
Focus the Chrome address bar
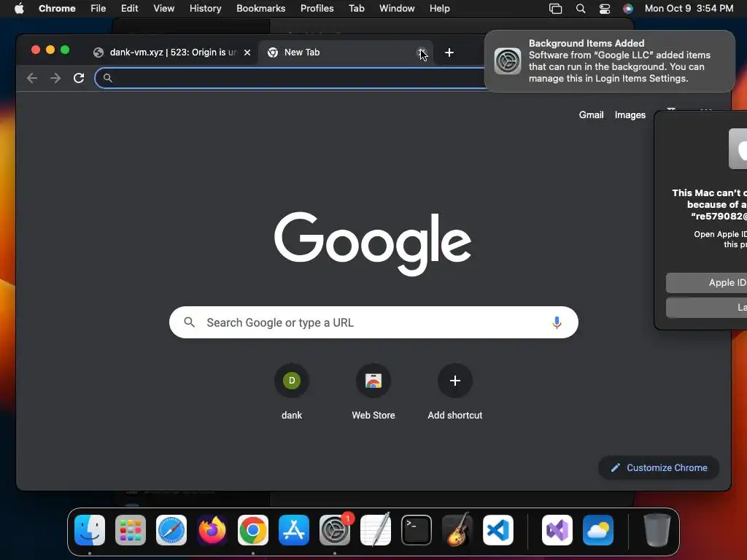click(290, 78)
